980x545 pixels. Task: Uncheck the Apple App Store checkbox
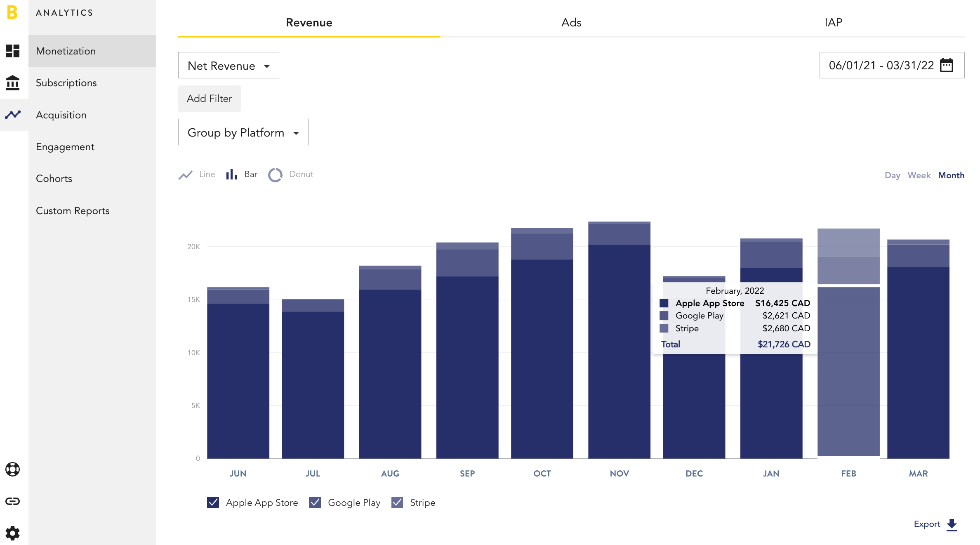(213, 503)
